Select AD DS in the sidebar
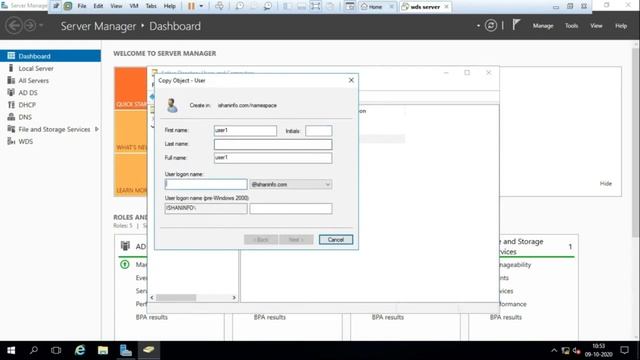 pos(50,93)
